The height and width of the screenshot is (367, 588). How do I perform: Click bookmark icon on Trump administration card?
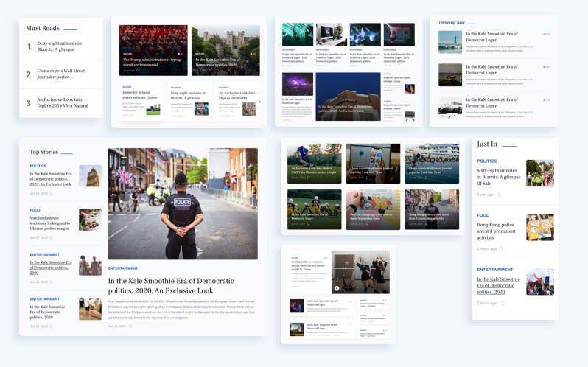pyautogui.click(x=137, y=71)
